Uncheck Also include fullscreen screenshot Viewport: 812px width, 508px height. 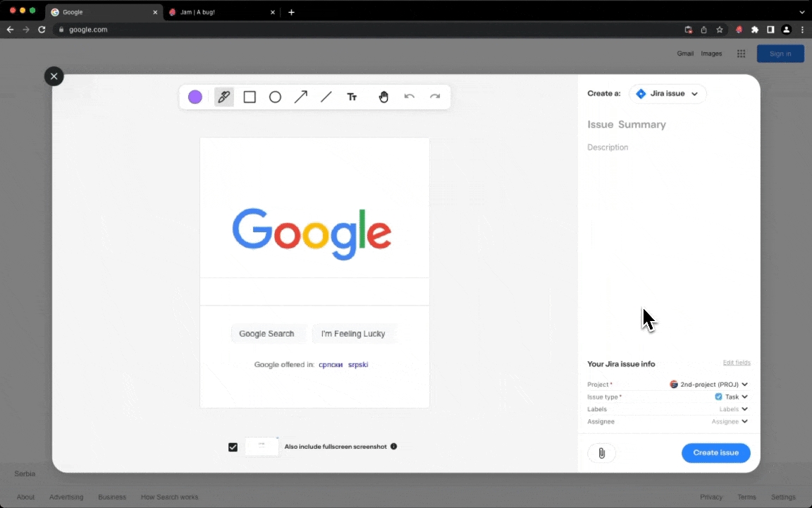point(233,447)
